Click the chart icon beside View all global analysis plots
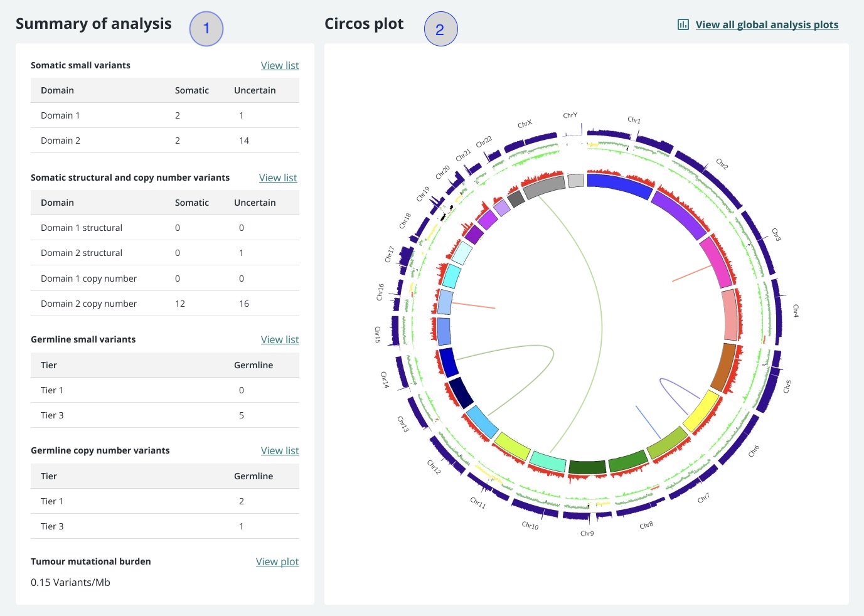This screenshot has width=864, height=616. click(x=683, y=24)
